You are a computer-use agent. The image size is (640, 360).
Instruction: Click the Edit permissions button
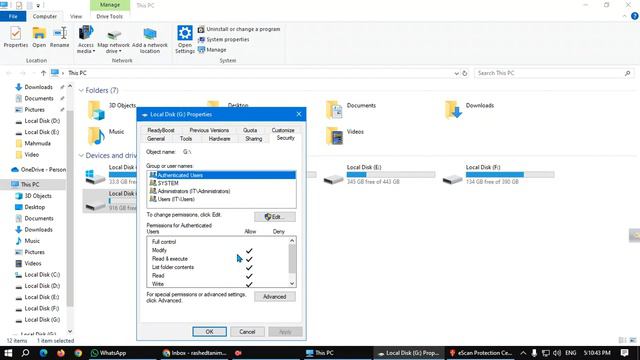(275, 217)
